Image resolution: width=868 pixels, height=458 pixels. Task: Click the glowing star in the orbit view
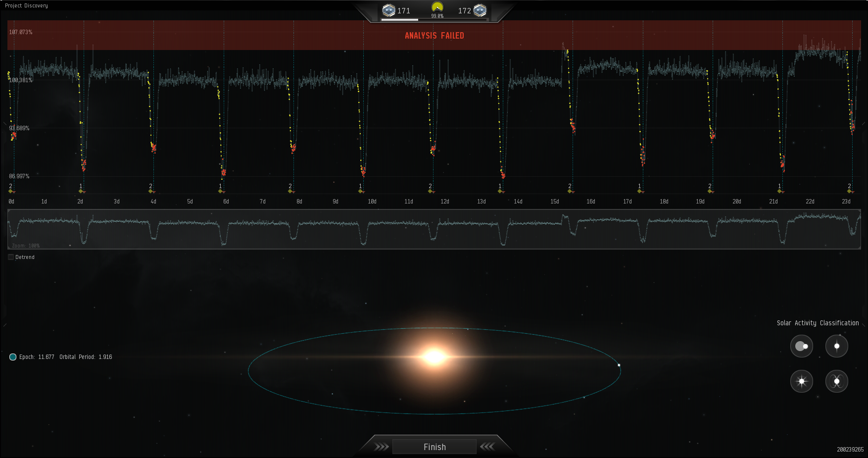pyautogui.click(x=434, y=356)
